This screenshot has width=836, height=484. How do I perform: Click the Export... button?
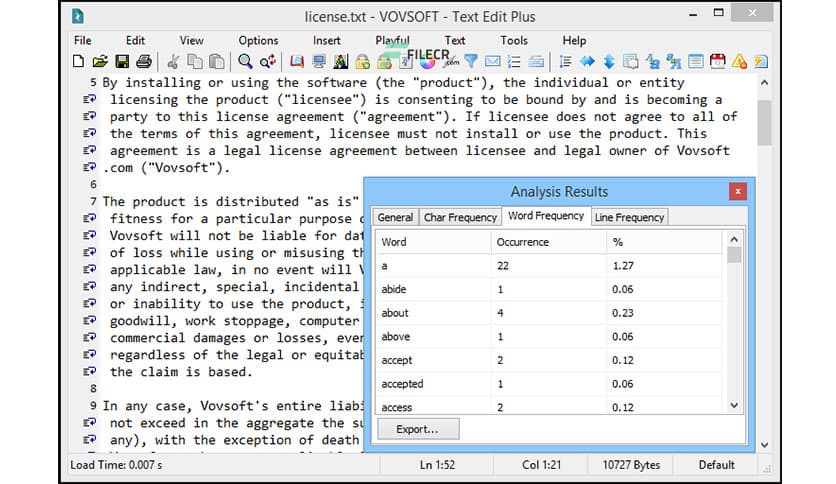418,429
